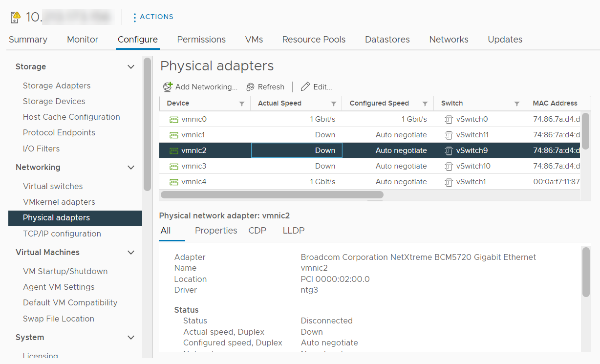Click the host warning icon beside the IP address
600x364 pixels.
click(x=15, y=17)
